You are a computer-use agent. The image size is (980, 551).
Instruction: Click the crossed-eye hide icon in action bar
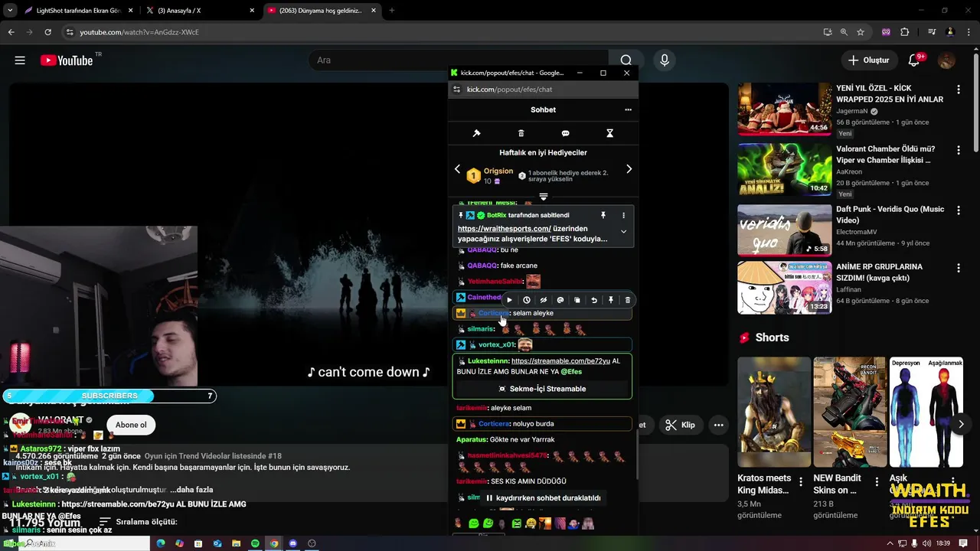[x=544, y=300]
